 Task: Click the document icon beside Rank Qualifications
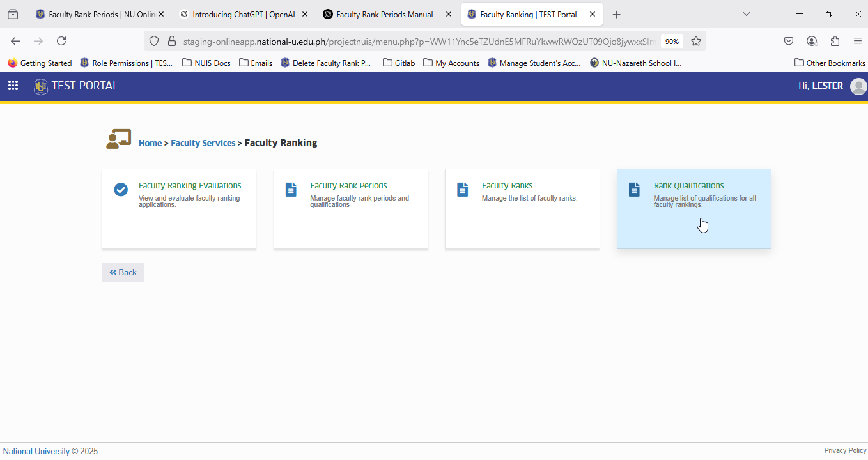coord(634,190)
